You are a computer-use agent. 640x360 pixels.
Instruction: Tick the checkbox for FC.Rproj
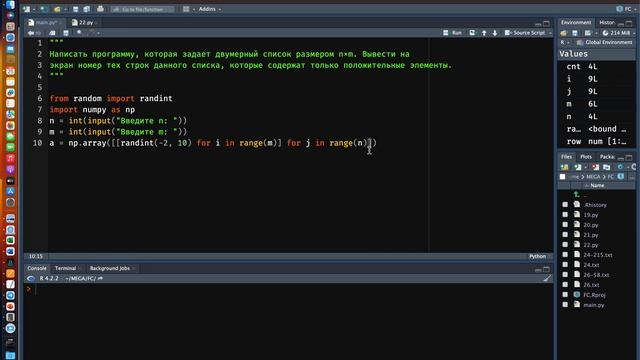coord(565,295)
